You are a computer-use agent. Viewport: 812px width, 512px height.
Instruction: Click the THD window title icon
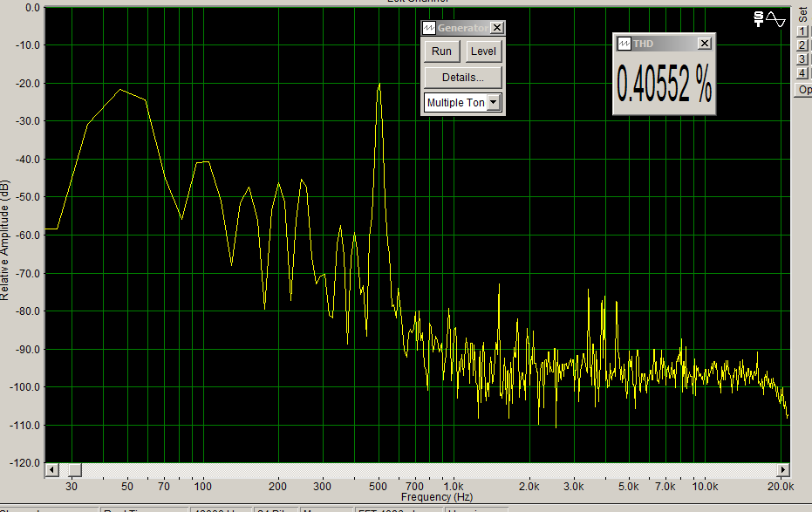tap(624, 44)
